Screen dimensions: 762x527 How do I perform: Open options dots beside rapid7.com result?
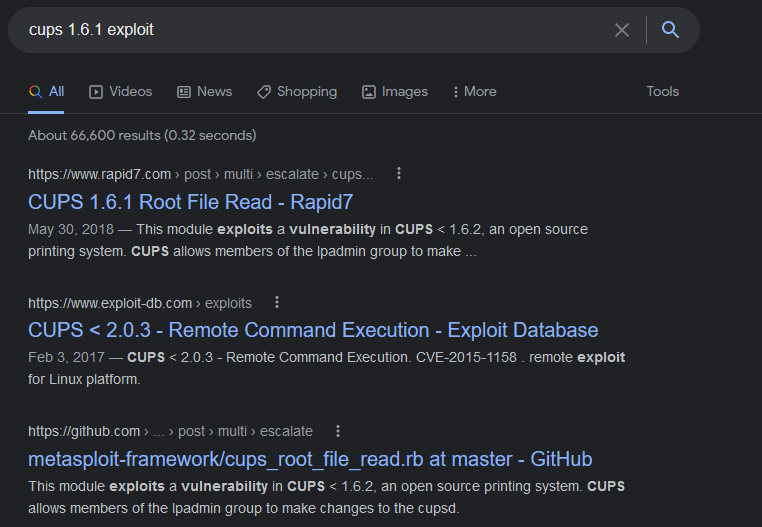[398, 174]
